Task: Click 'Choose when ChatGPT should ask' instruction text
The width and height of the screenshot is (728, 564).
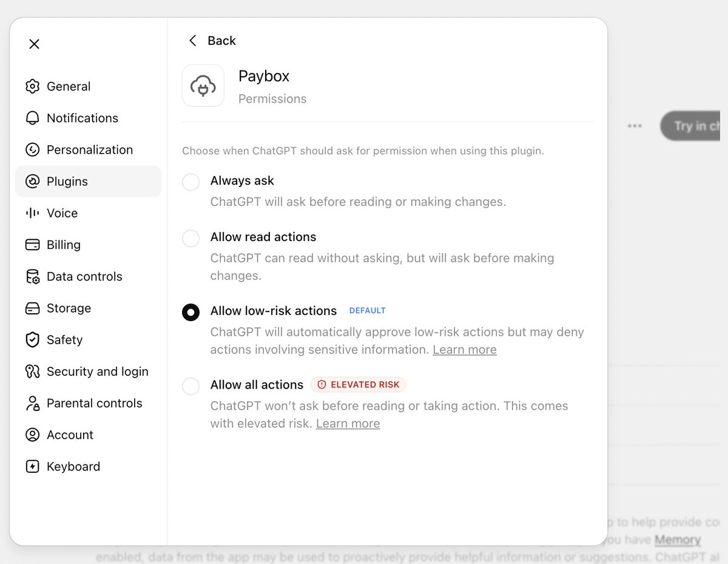Action: [x=363, y=151]
